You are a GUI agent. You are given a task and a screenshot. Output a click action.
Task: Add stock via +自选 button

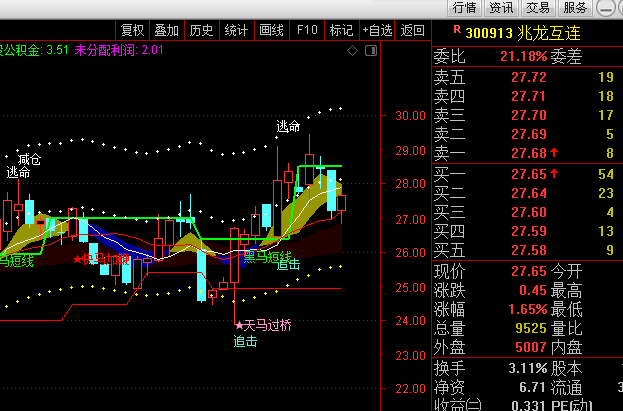[x=377, y=30]
